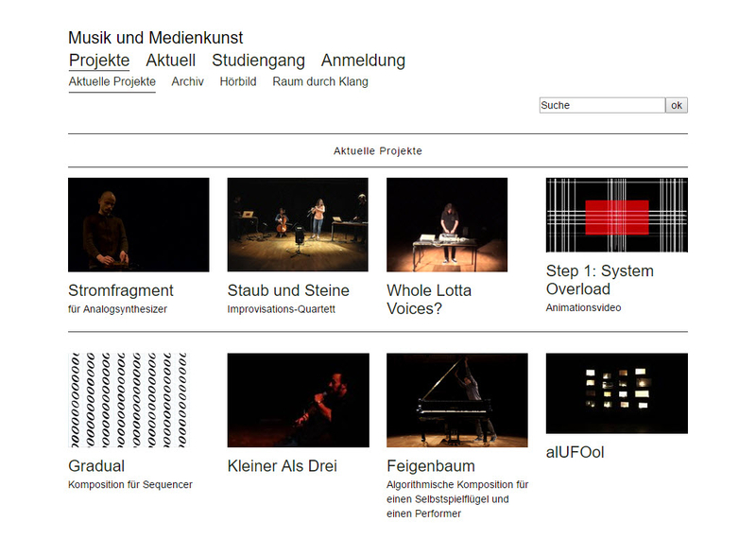
Task: Select the Hörbild submenu tab
Action: point(238,82)
